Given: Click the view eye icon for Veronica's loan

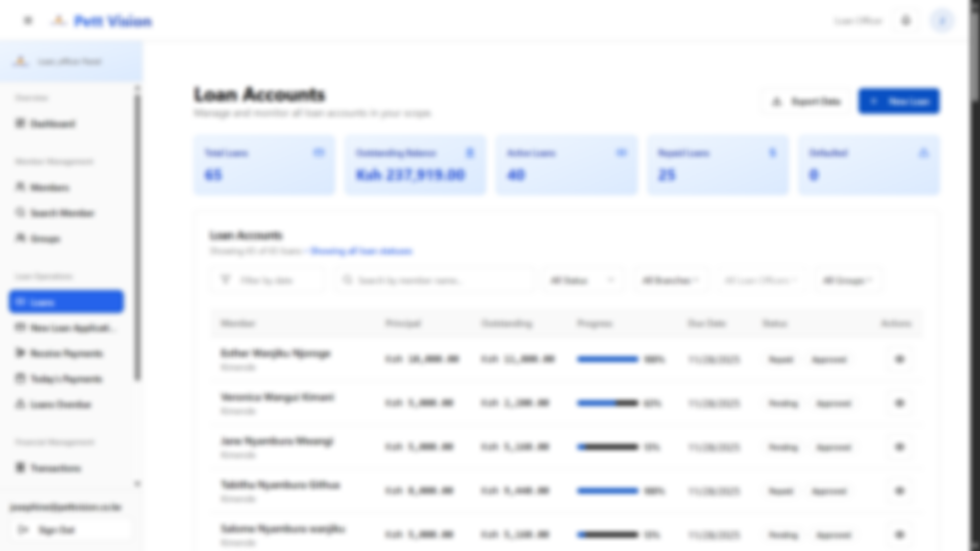Looking at the screenshot, I should coord(899,403).
